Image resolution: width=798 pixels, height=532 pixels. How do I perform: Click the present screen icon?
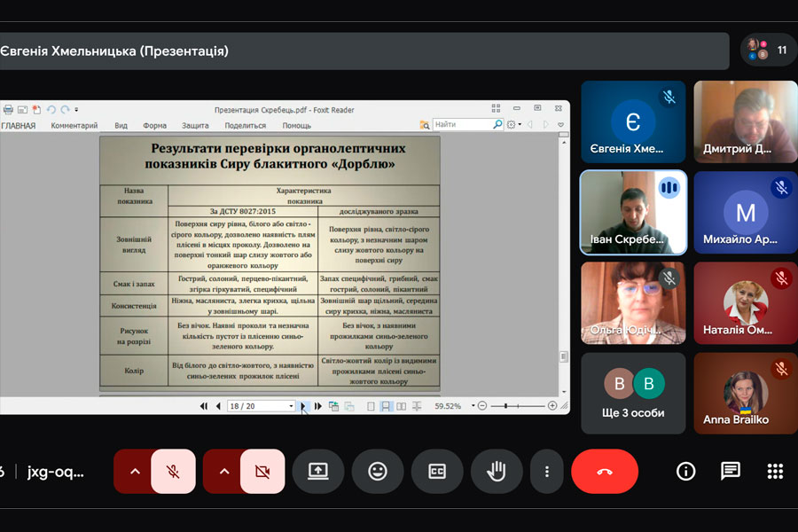point(318,472)
